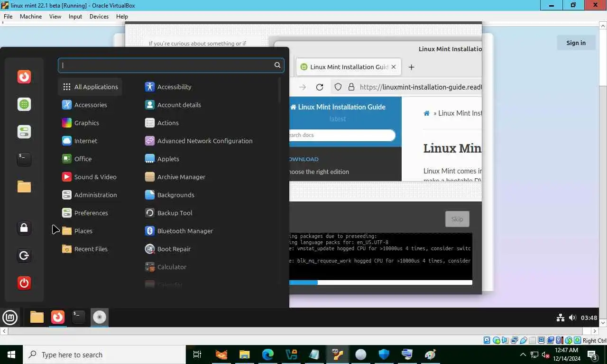The height and width of the screenshot is (364, 607).
Task: Open VirtualBox Devices menu
Action: (99, 16)
